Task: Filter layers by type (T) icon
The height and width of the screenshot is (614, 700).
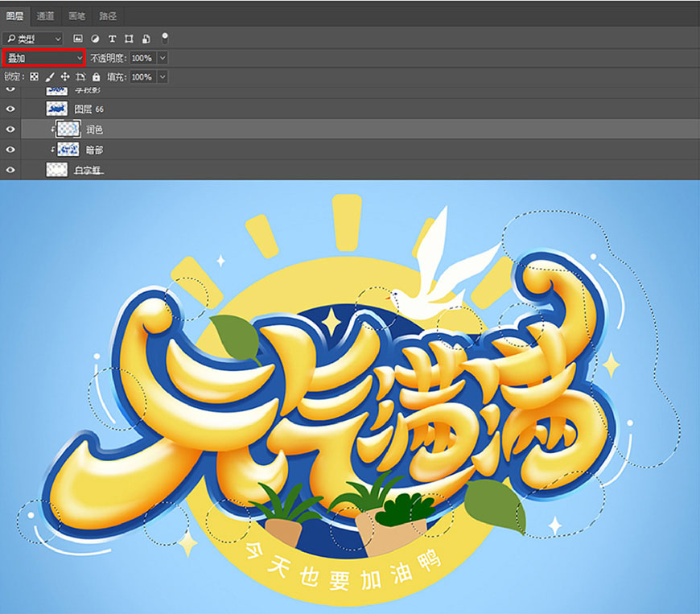Action: [112, 39]
